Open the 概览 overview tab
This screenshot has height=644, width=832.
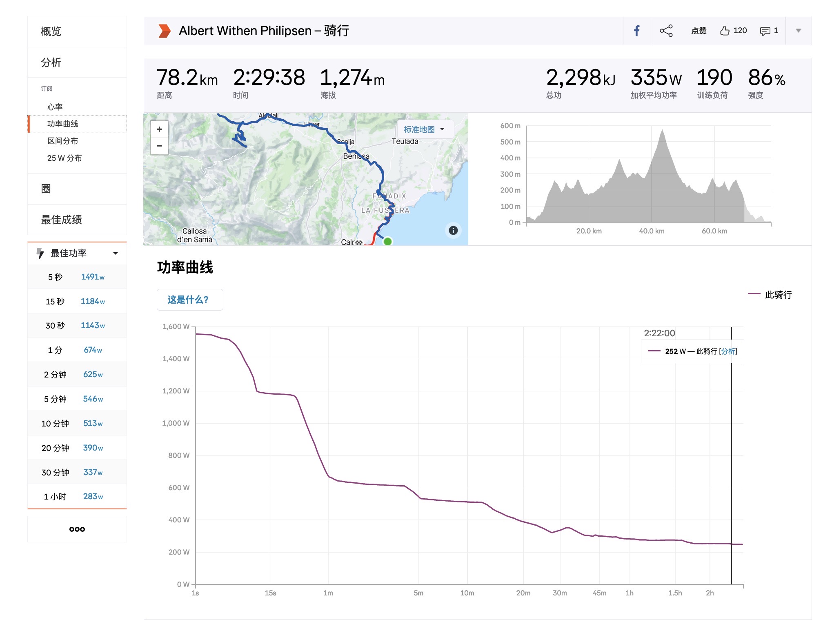[x=51, y=31]
